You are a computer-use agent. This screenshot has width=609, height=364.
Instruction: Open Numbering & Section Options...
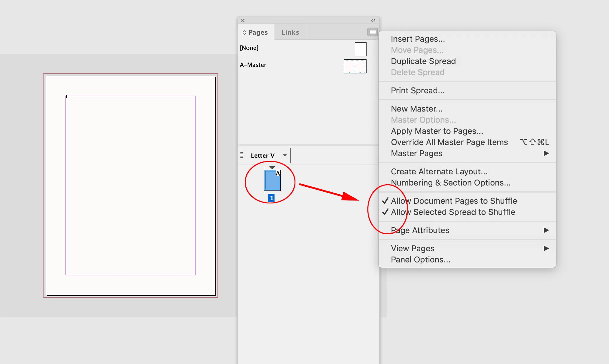click(x=451, y=183)
